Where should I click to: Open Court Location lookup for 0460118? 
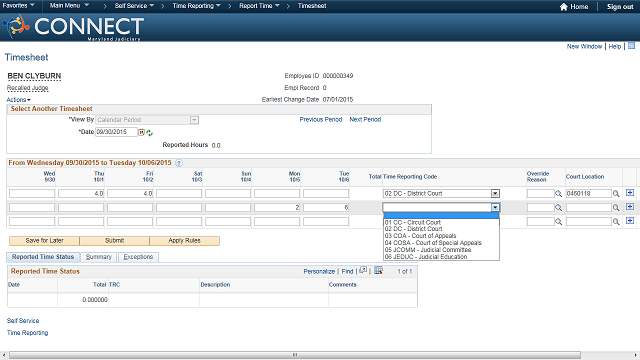[x=616, y=194]
